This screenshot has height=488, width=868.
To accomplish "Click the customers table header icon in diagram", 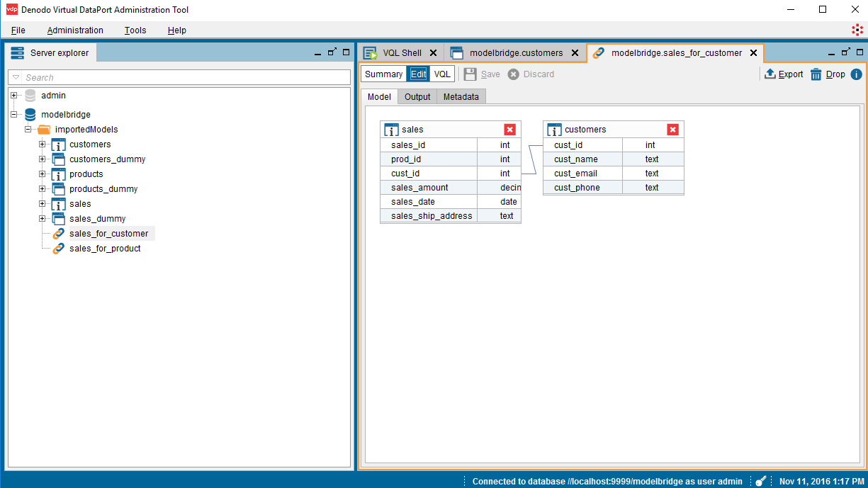I will [554, 130].
